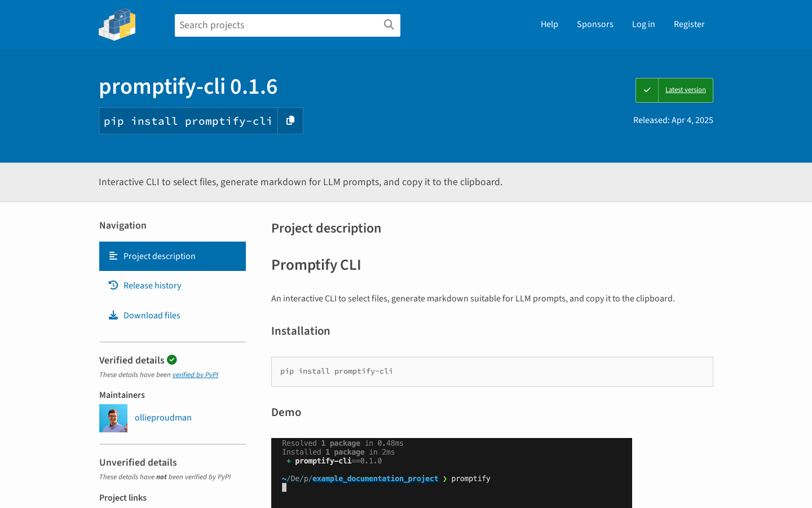Click the Released: Apr 4, 2025 text
The width and height of the screenshot is (812, 508).
pos(673,120)
